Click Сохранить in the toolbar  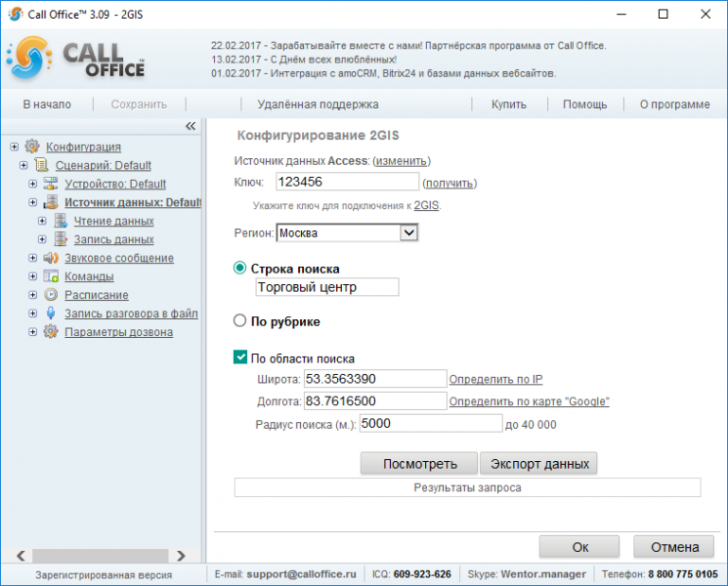pyautogui.click(x=139, y=105)
